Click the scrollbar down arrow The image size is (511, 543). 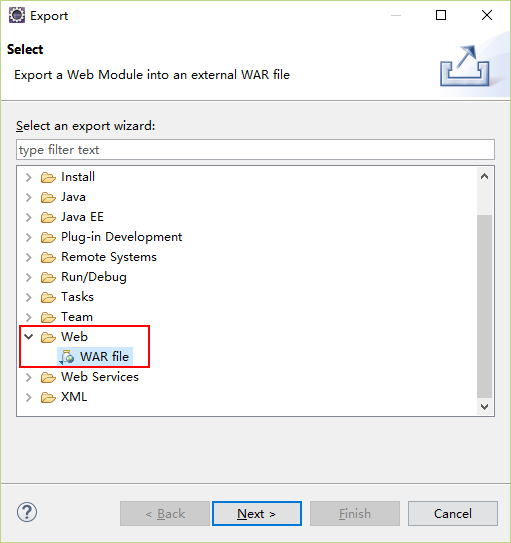pos(485,406)
